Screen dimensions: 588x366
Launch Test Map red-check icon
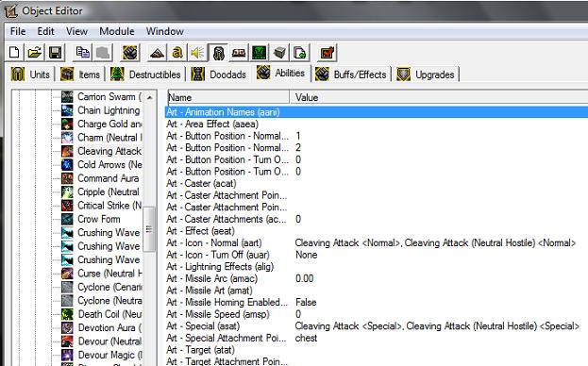tap(328, 53)
